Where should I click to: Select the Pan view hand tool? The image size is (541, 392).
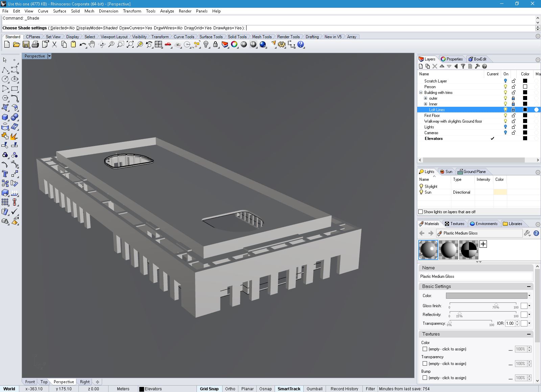pyautogui.click(x=92, y=44)
